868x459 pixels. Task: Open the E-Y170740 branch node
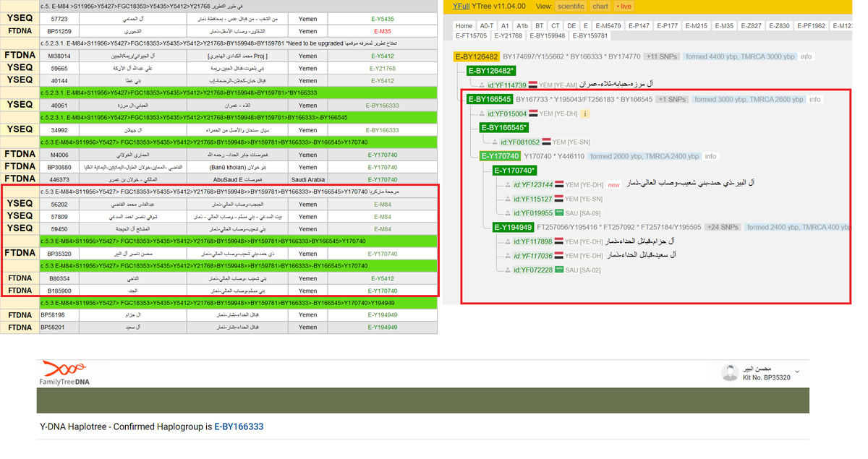tap(501, 156)
